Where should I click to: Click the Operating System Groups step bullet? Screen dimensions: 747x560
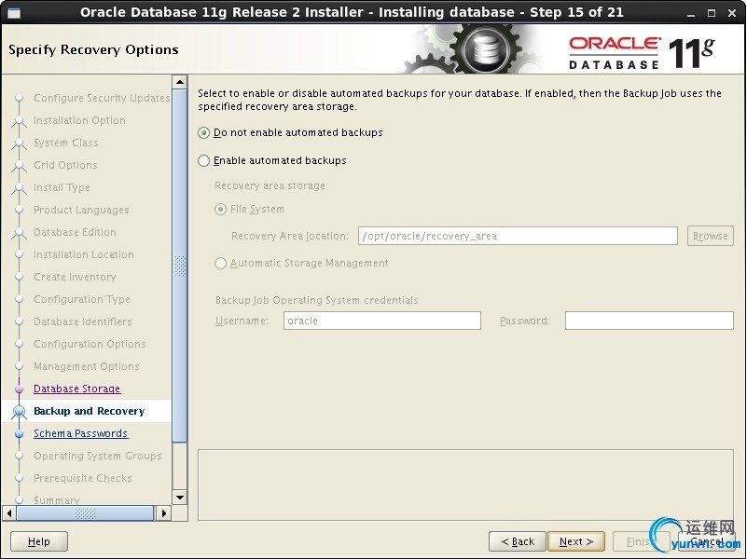[x=19, y=457]
